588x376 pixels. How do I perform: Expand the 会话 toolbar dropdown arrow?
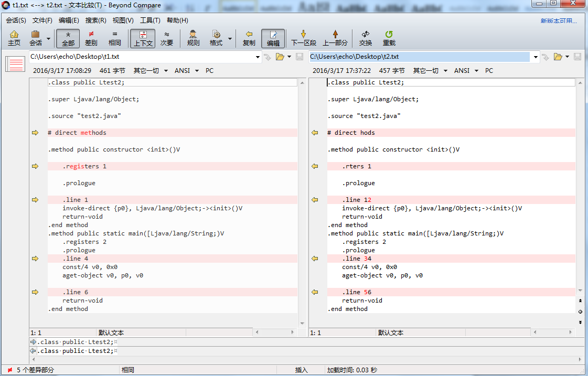click(49, 38)
